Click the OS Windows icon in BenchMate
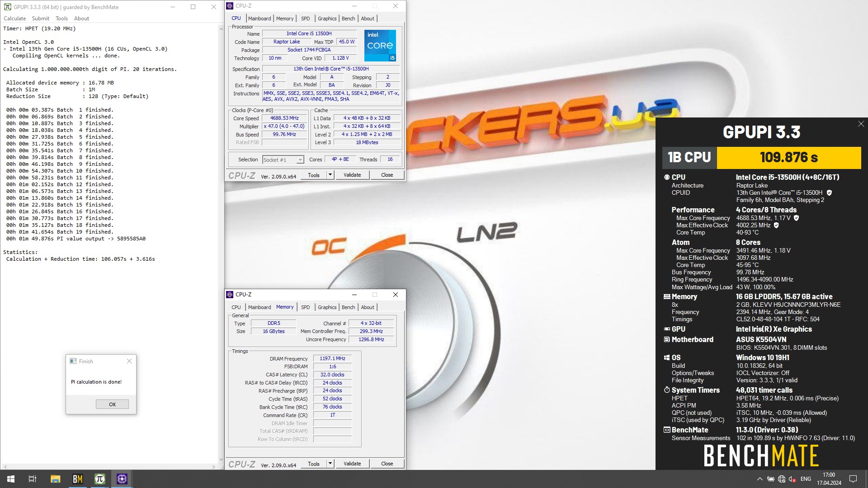The width and height of the screenshot is (868, 488). (667, 358)
